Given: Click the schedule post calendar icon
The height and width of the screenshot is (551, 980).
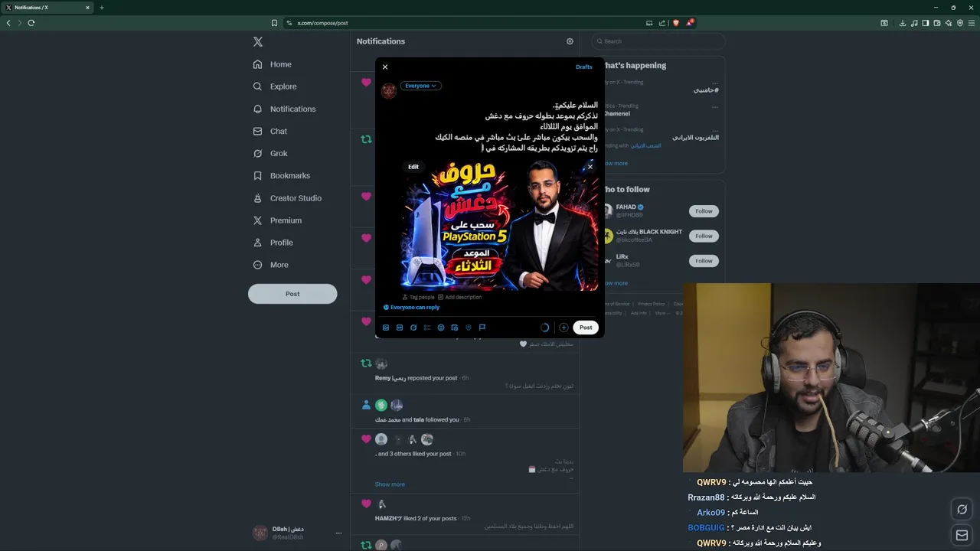Looking at the screenshot, I should tap(455, 328).
